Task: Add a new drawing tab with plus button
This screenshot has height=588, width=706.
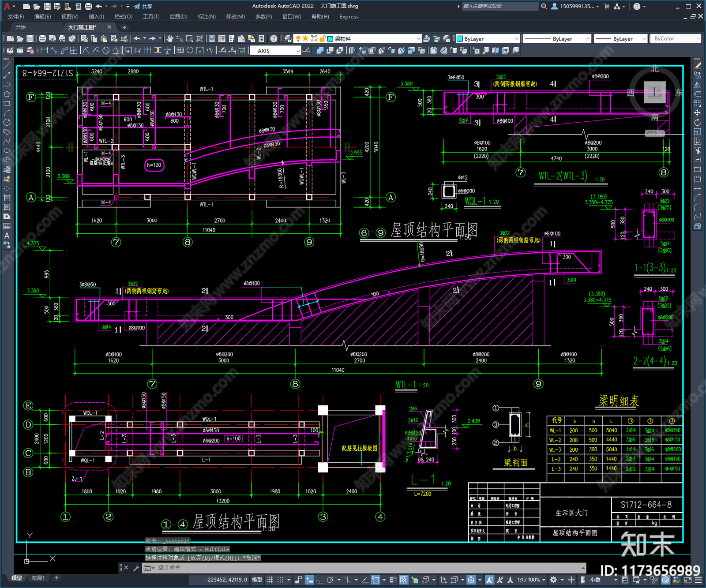Action: pos(124,27)
